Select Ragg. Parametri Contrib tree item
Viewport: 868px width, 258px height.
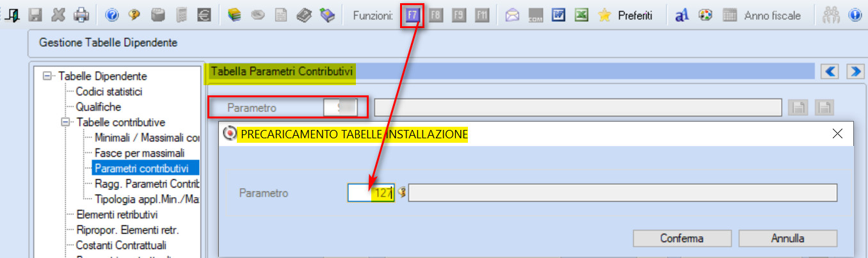147,184
